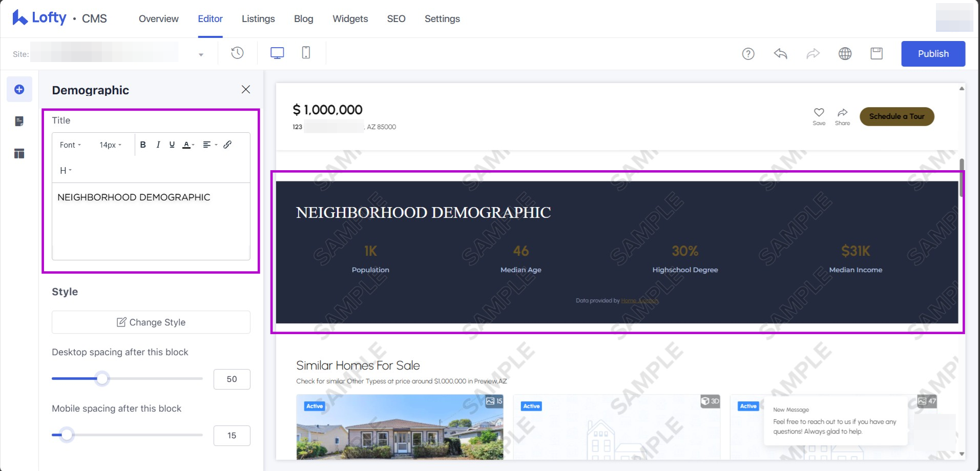Click the desktop spacing slider handle
The width and height of the screenshot is (980, 471).
tap(102, 379)
